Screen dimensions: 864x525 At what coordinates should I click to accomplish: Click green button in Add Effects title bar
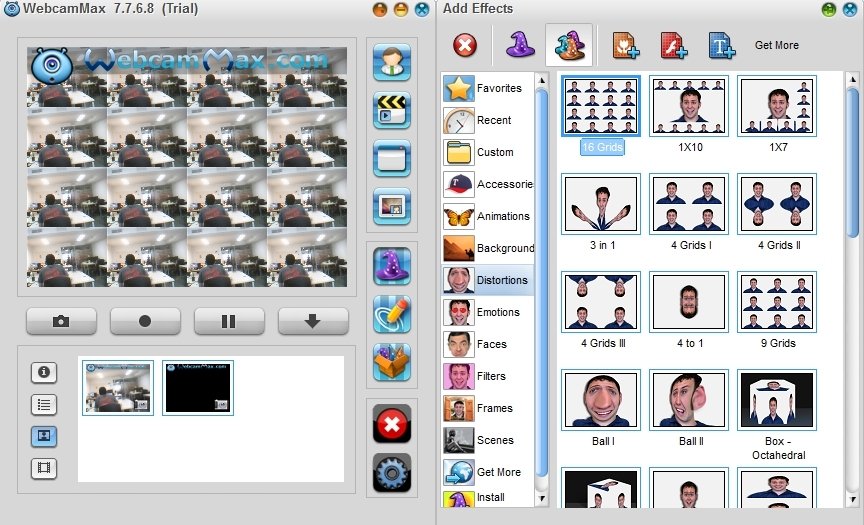point(828,9)
